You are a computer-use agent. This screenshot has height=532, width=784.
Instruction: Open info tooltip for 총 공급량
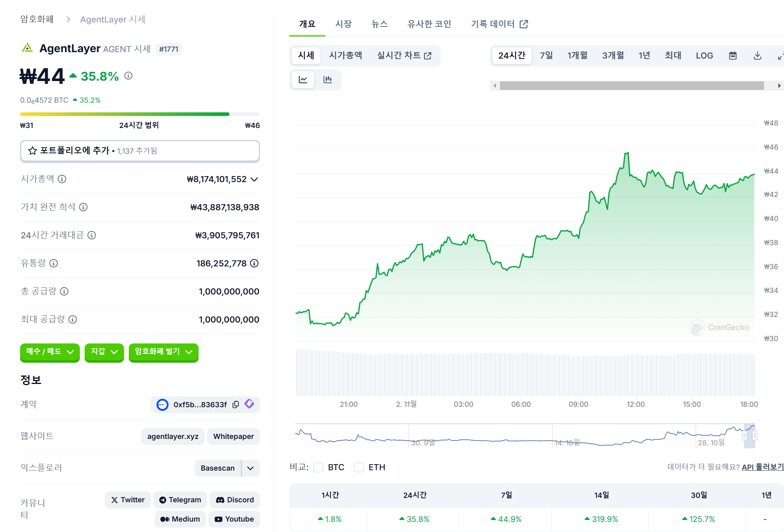point(64,291)
